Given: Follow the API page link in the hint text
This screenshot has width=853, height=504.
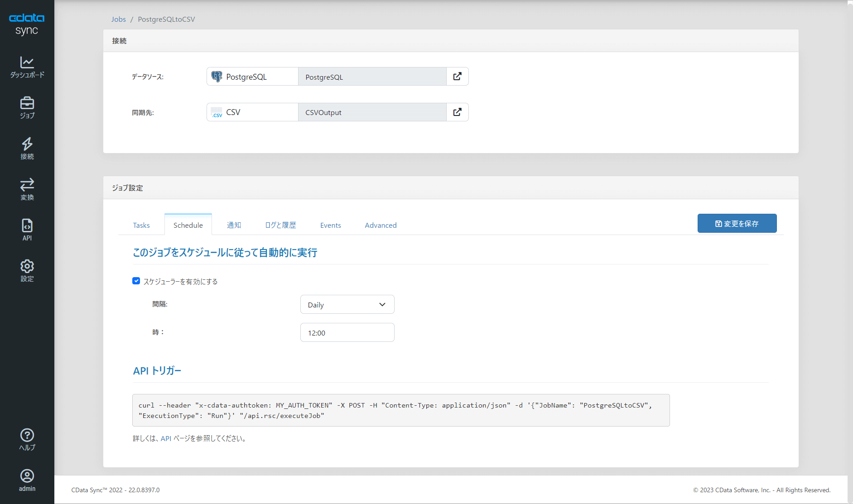Looking at the screenshot, I should tap(166, 438).
